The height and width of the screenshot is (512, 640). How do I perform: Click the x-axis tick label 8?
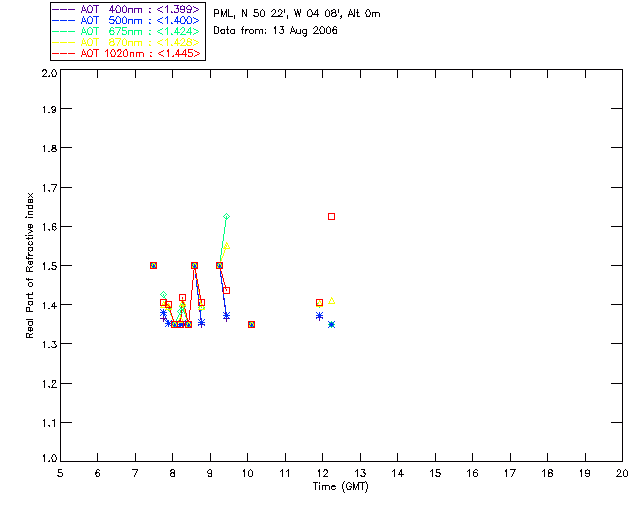pyautogui.click(x=173, y=474)
